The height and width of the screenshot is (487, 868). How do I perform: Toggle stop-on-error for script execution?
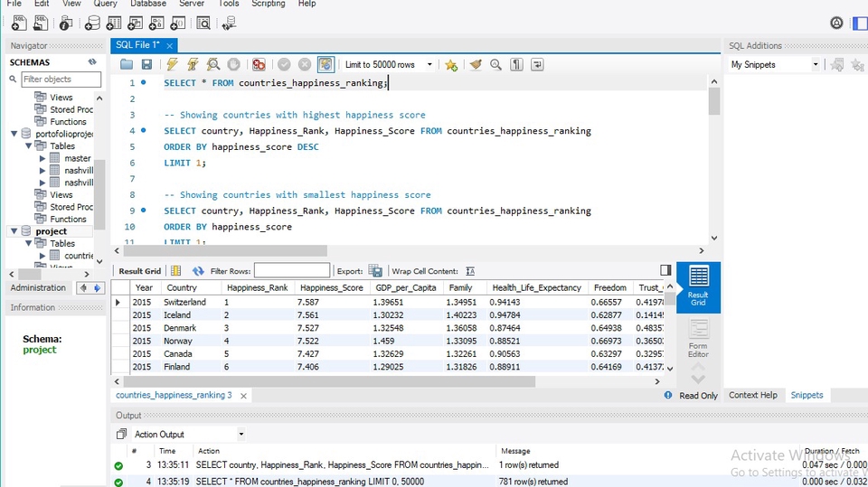coord(259,65)
